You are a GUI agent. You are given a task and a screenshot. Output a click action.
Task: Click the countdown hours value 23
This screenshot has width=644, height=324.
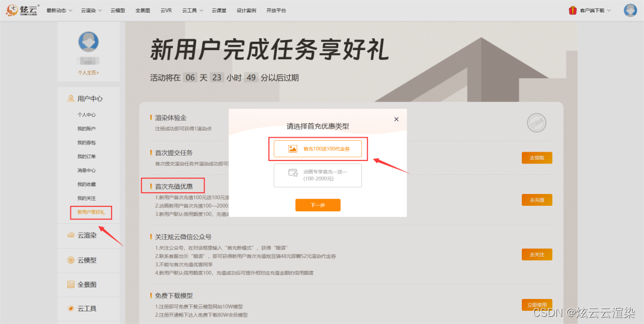(216, 78)
